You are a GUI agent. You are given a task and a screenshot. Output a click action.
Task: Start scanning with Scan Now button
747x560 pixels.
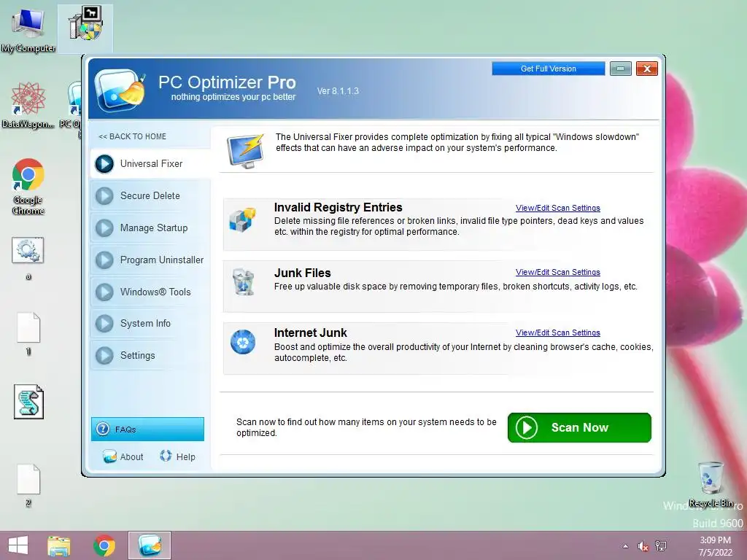[x=579, y=427]
